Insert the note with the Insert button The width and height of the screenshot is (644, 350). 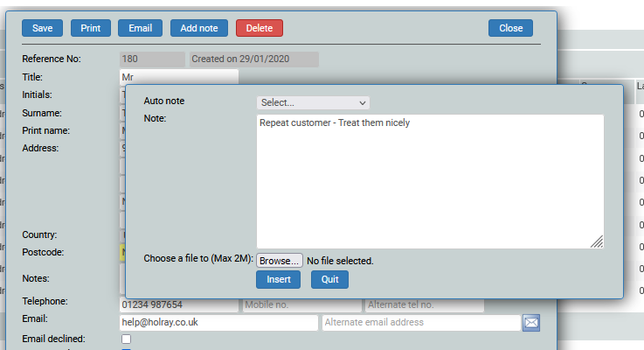(278, 279)
